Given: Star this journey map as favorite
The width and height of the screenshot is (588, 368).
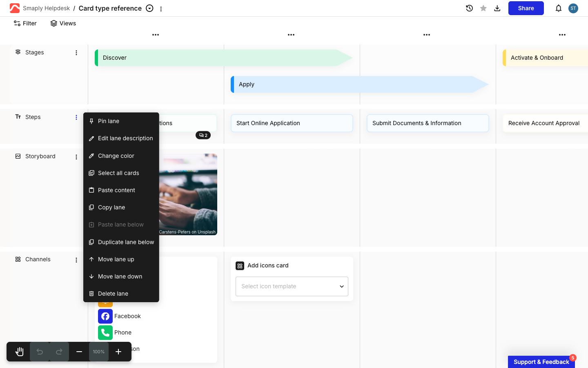Looking at the screenshot, I should pos(483,8).
